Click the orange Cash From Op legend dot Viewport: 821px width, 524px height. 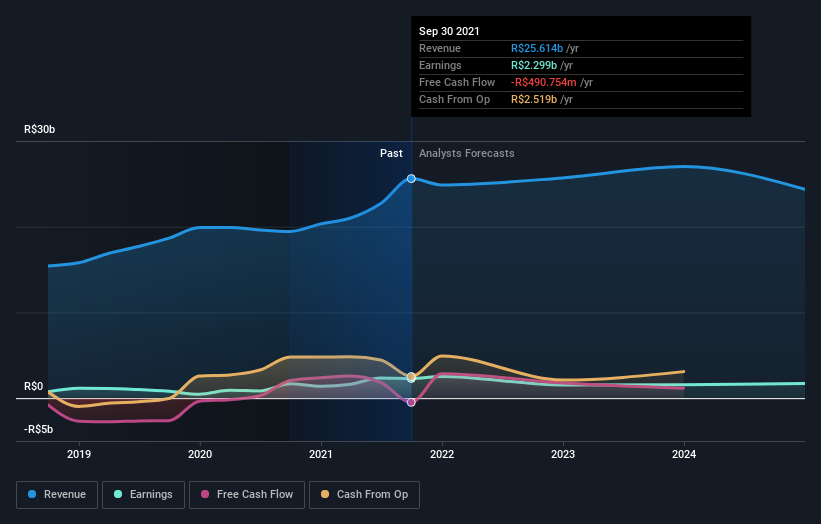[325, 494]
